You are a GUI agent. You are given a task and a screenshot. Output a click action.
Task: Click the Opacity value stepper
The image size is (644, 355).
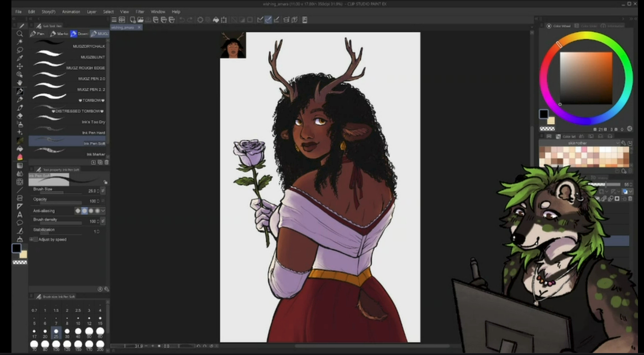click(x=98, y=201)
